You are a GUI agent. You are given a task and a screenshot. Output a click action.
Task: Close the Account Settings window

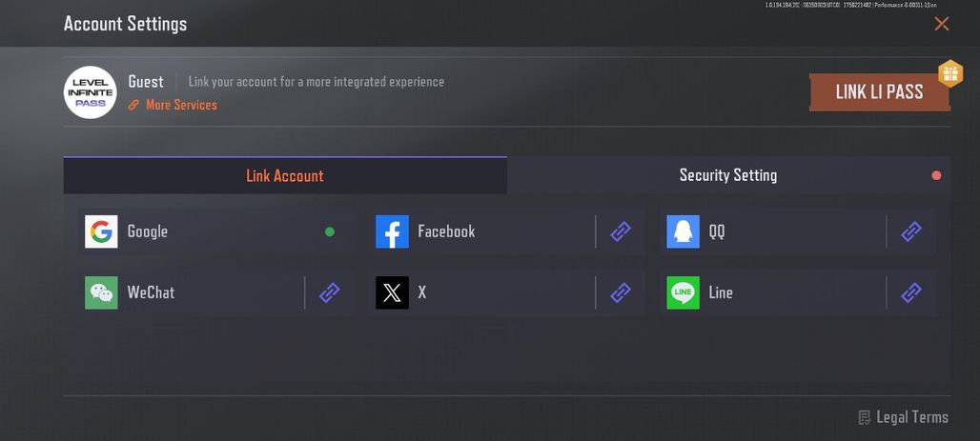click(x=941, y=25)
